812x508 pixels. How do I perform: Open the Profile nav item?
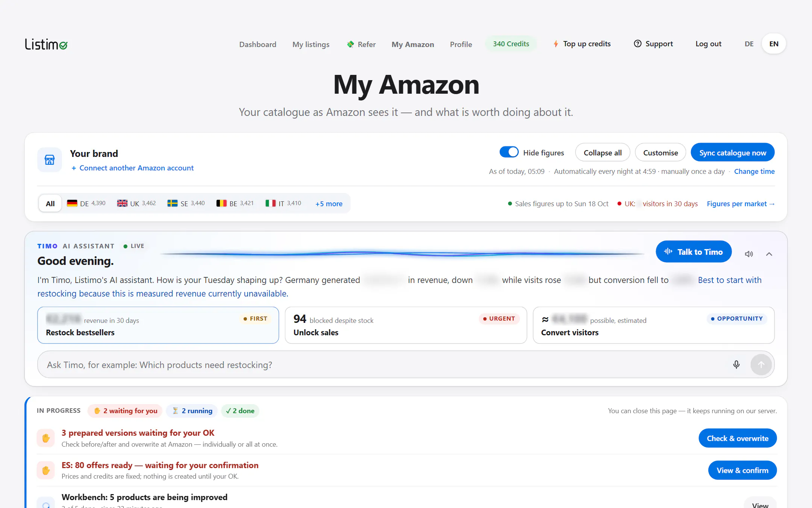pos(461,44)
